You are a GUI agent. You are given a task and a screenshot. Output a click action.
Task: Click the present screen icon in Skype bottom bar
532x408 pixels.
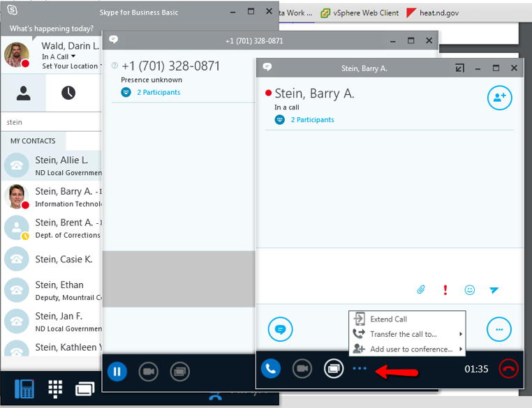pos(84,389)
